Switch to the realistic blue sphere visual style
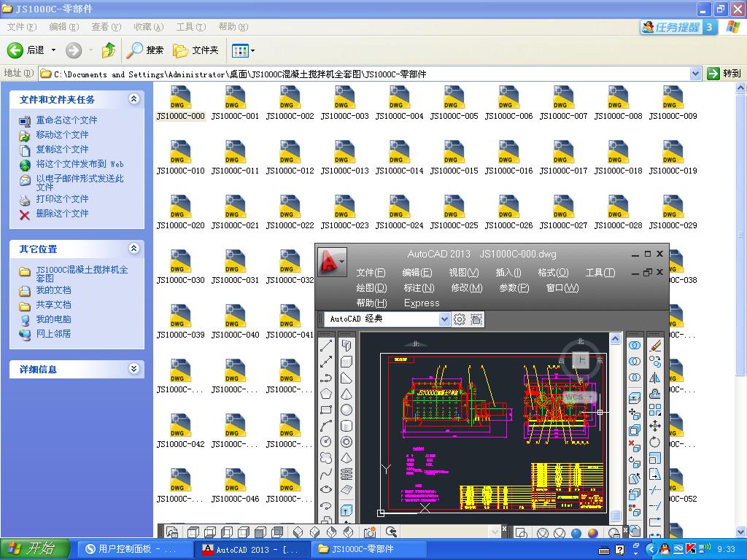The height and width of the screenshot is (560, 747). pyautogui.click(x=576, y=533)
